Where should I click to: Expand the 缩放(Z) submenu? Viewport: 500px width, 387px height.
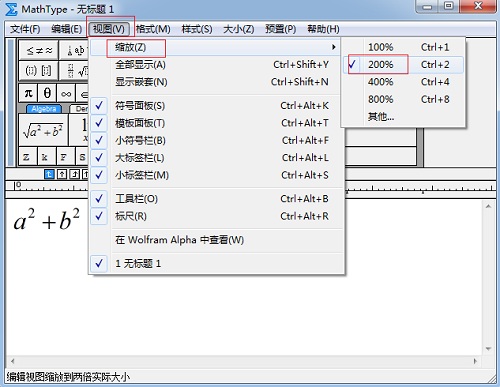(x=215, y=47)
